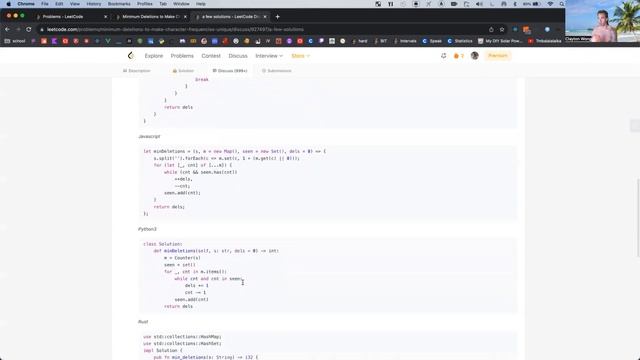Screen dimensions: 640x360
Task: Click the volume speaker icon in menu bar
Action: pos(479,4)
